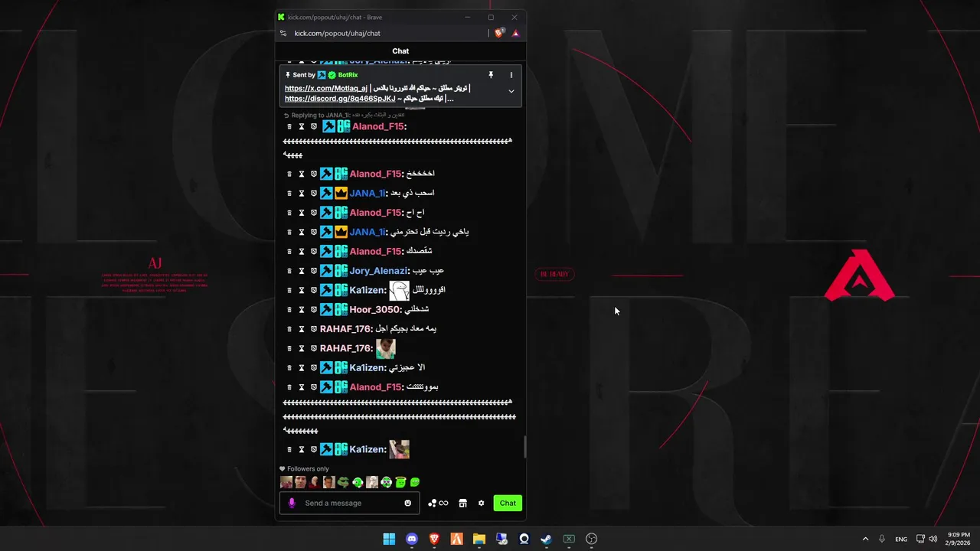Click the green Chat send button
The height and width of the screenshot is (551, 980).
pos(508,503)
